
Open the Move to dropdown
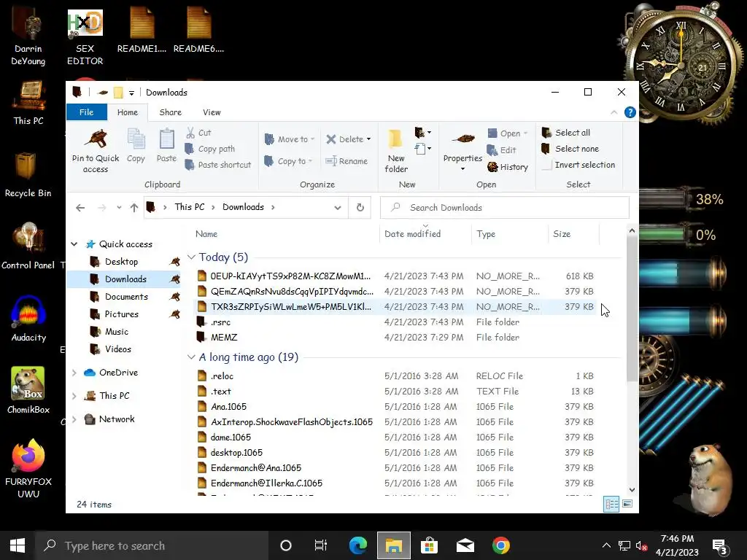click(289, 139)
